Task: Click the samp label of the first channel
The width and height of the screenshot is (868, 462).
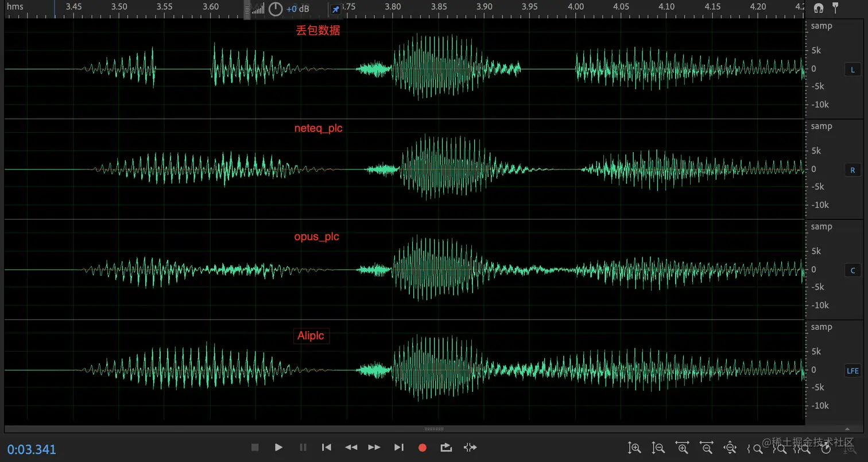Action: pyautogui.click(x=821, y=26)
